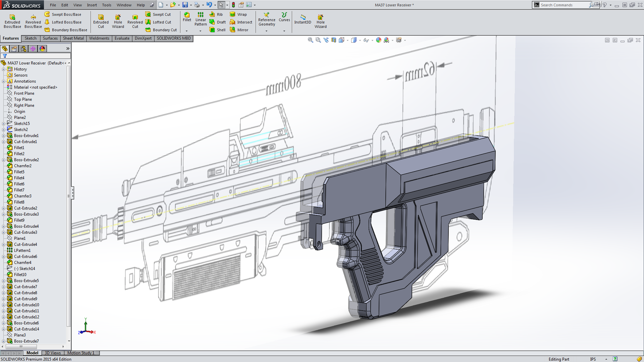Screen dimensions: 644x362
Task: Open the Reference Geometry tool
Action: (267, 19)
